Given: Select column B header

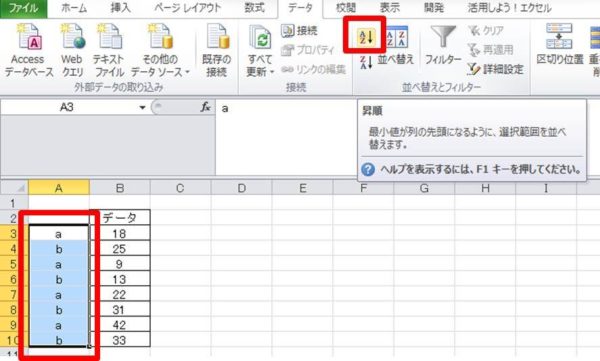Looking at the screenshot, I should click(120, 188).
